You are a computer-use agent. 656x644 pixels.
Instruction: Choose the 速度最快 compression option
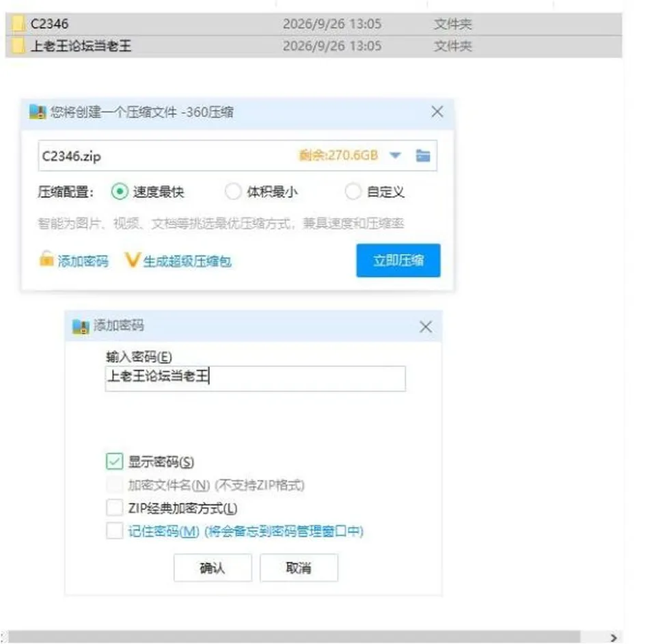pyautogui.click(x=120, y=191)
